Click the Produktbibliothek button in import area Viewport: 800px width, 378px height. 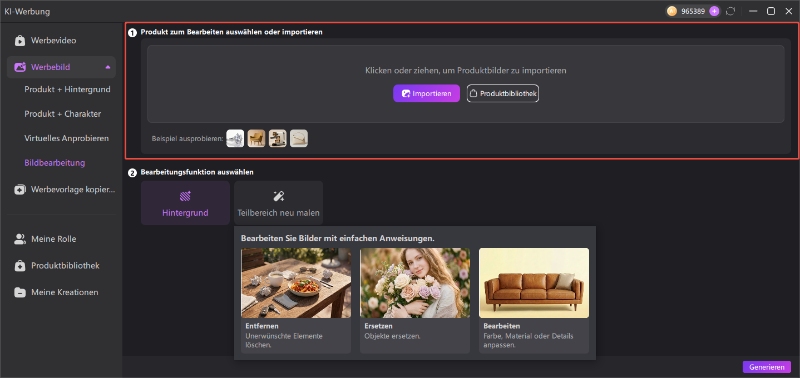click(503, 93)
